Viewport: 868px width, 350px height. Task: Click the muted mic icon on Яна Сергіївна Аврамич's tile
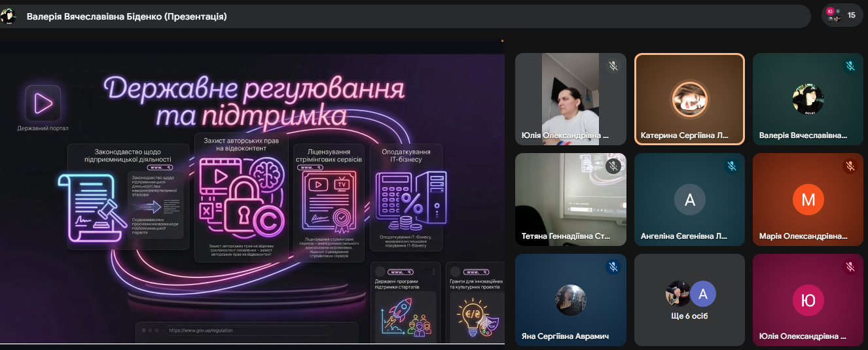[613, 266]
